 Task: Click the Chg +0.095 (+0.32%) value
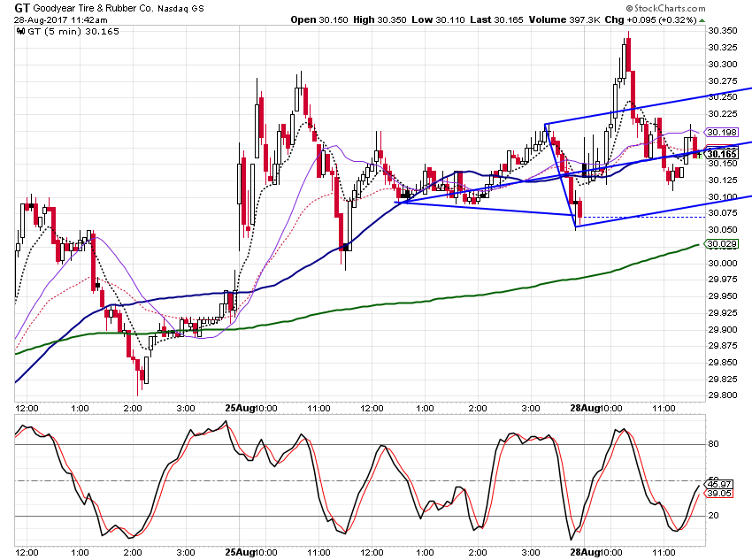(x=650, y=19)
